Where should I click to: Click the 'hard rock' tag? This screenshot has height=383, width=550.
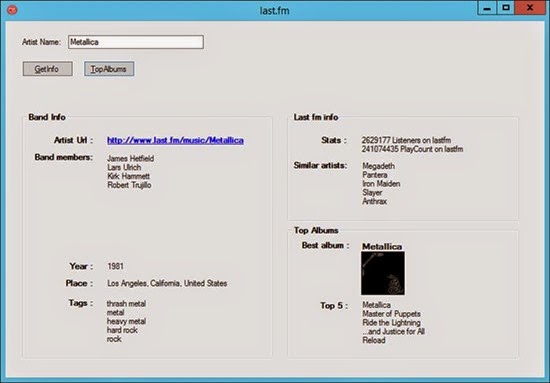pyautogui.click(x=122, y=330)
